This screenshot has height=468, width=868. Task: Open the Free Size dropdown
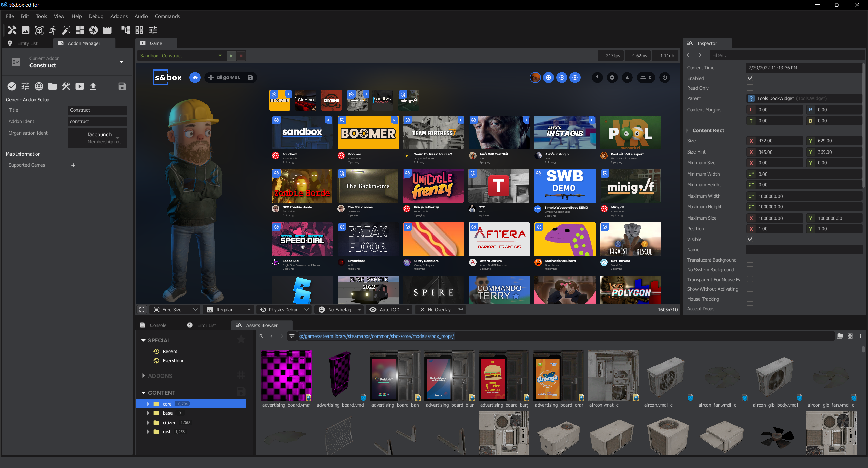coord(174,310)
